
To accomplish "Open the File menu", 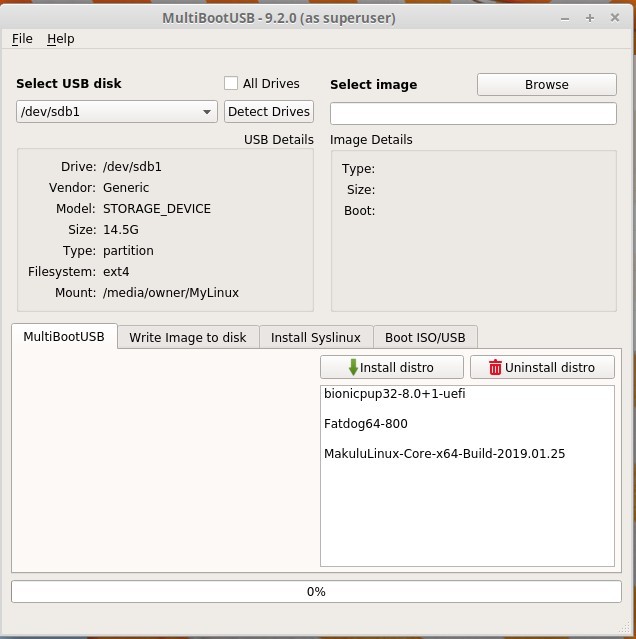I will point(22,39).
